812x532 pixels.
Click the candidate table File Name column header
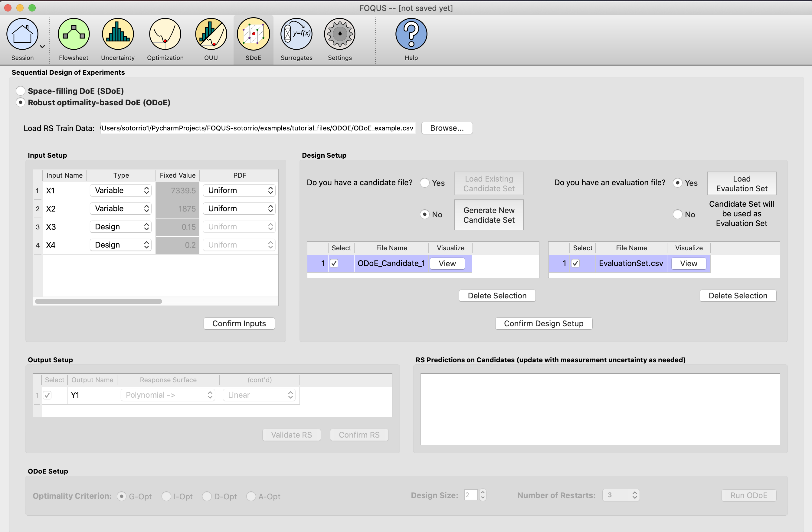tap(391, 248)
